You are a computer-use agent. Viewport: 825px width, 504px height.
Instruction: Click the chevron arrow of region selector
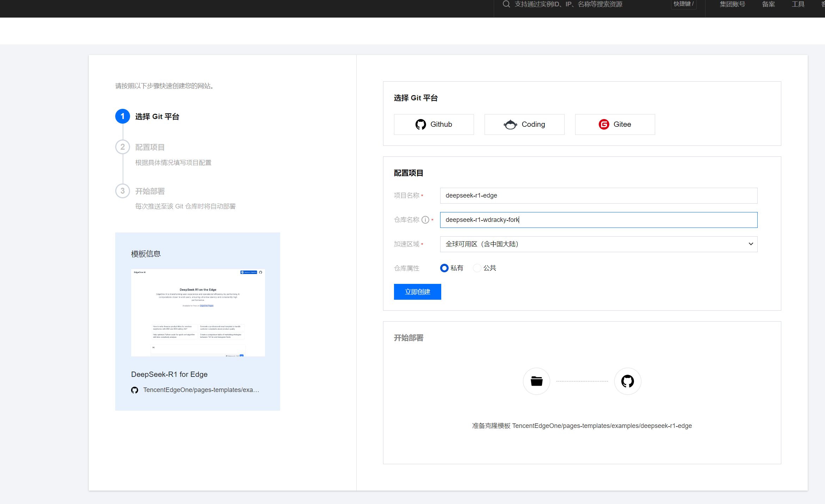(x=751, y=244)
